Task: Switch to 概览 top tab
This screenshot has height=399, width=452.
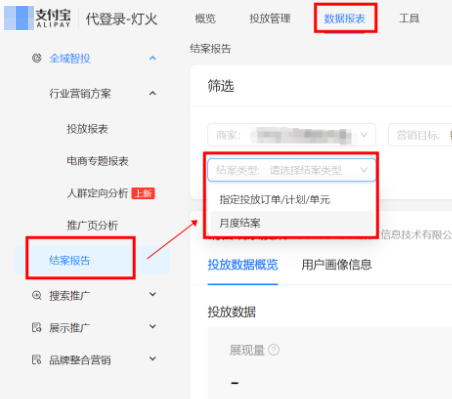Action: (x=205, y=18)
